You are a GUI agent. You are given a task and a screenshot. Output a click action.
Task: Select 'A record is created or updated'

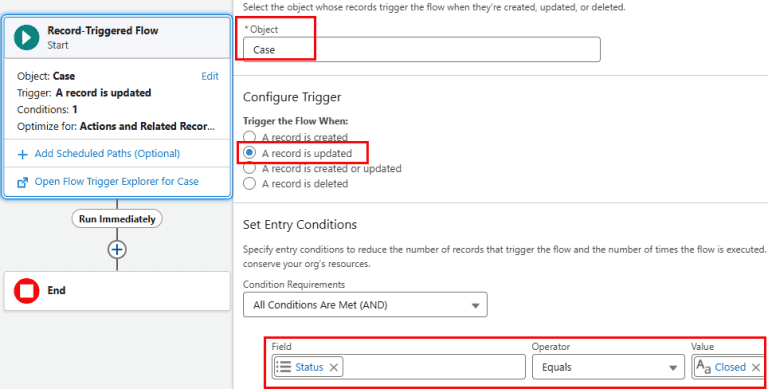[x=249, y=168]
